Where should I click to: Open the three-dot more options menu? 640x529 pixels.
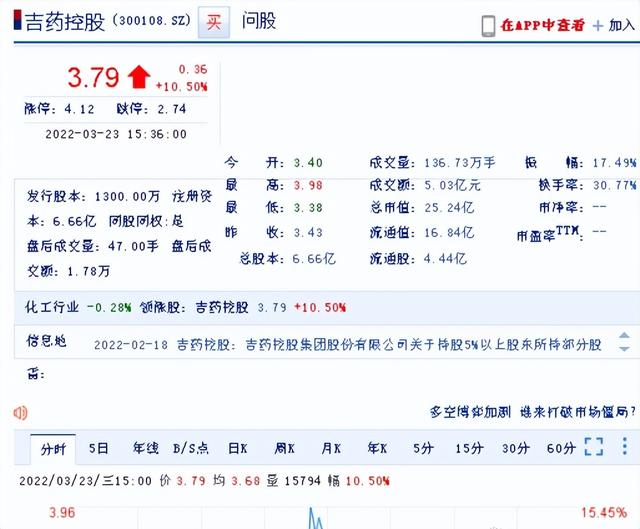point(624,447)
